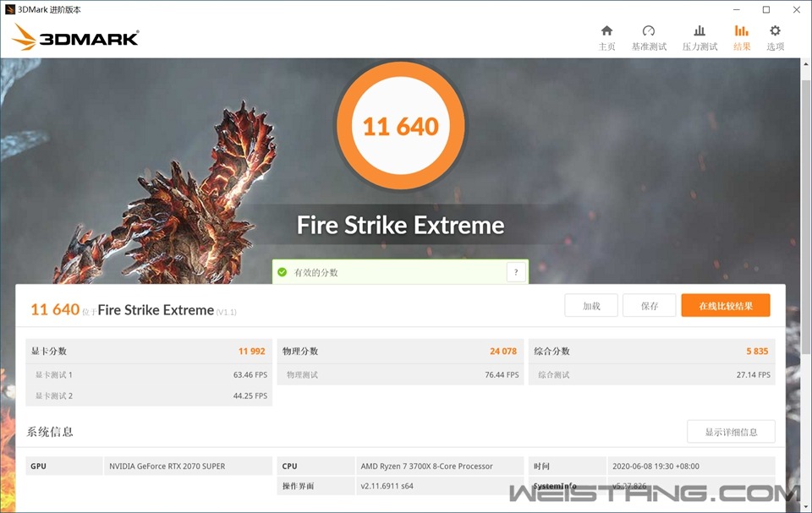The height and width of the screenshot is (513, 812).
Task: Expand the Physics score (物理分数) section
Action: pos(399,351)
